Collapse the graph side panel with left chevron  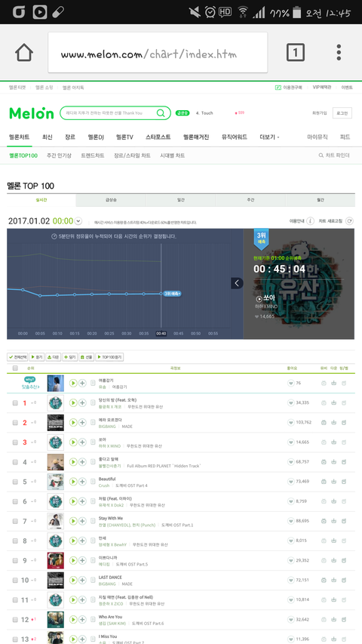point(238,283)
